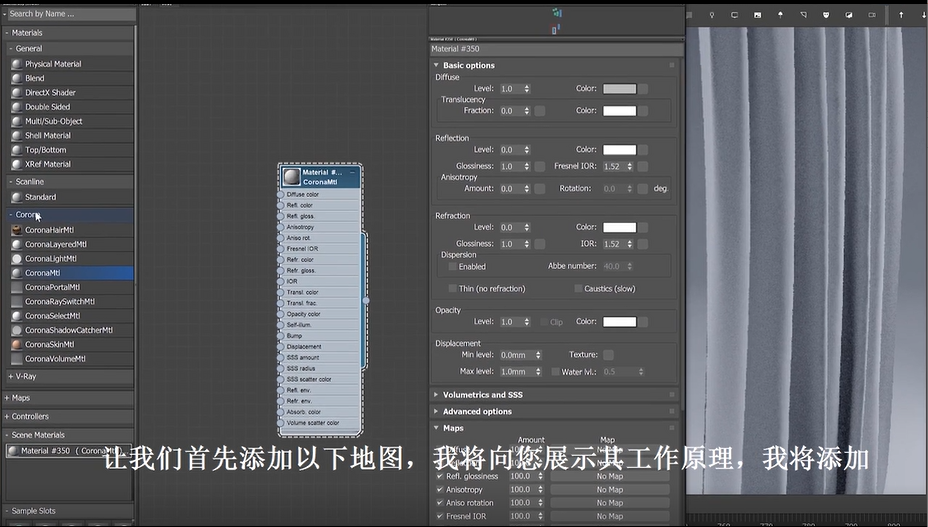Select CoronaVolumeMtl in material list
928x527 pixels.
71,359
